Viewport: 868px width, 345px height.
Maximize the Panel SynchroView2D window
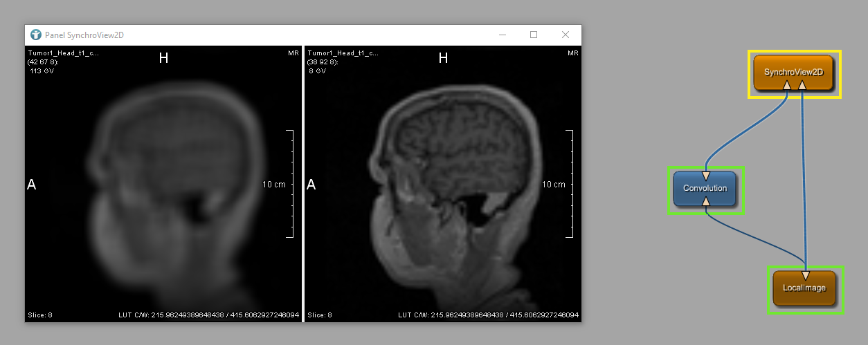coord(534,35)
